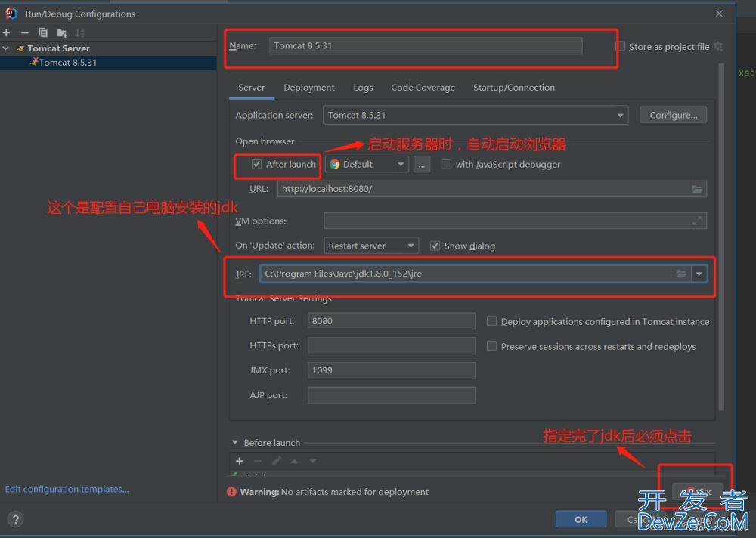The width and height of the screenshot is (756, 538).
Task: Click the save configuration folder icon
Action: [62, 32]
